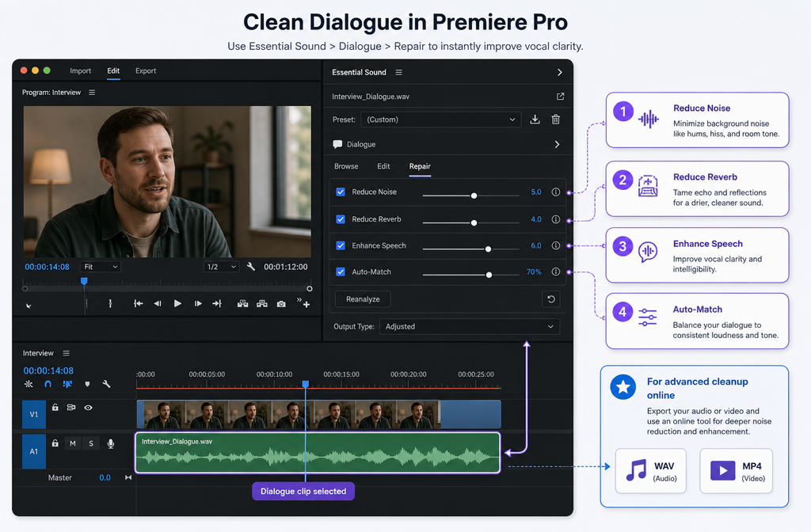The image size is (811, 532).
Task: Select the Interview_Dialogue.wav audio clip
Action: [318, 453]
